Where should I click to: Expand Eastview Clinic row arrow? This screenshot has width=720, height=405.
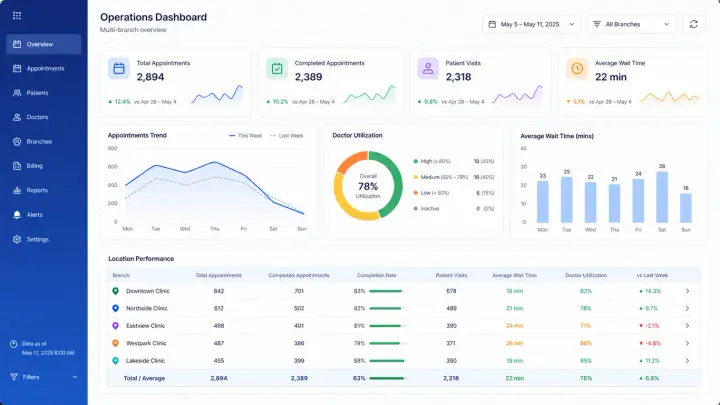coord(687,326)
